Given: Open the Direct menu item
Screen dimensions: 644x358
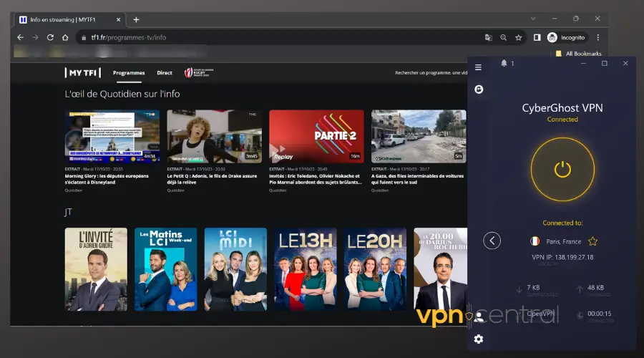Looking at the screenshot, I should [x=165, y=73].
